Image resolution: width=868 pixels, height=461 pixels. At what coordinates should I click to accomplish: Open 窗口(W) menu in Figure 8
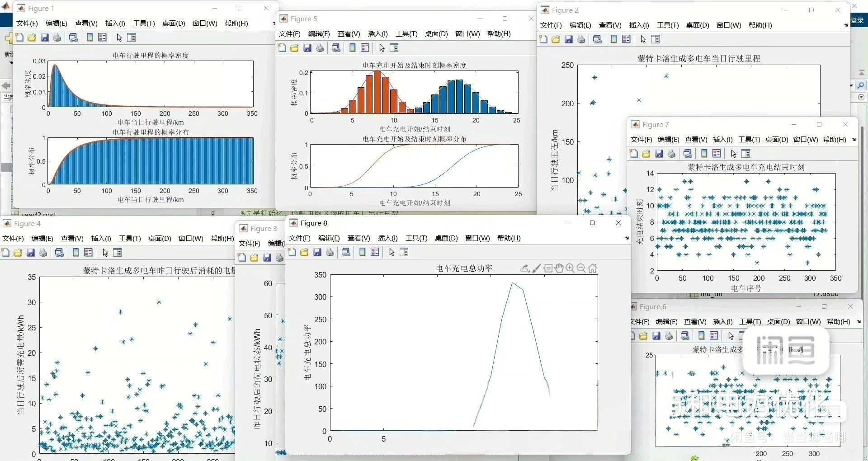pos(477,238)
